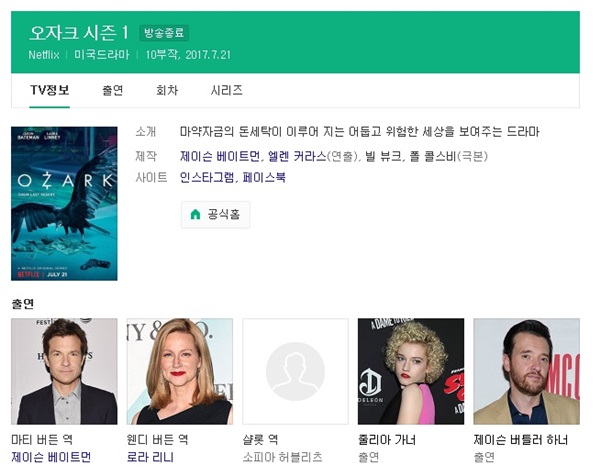Click the 샬롯 역 role text
The height and width of the screenshot is (476, 600).
coord(260,440)
